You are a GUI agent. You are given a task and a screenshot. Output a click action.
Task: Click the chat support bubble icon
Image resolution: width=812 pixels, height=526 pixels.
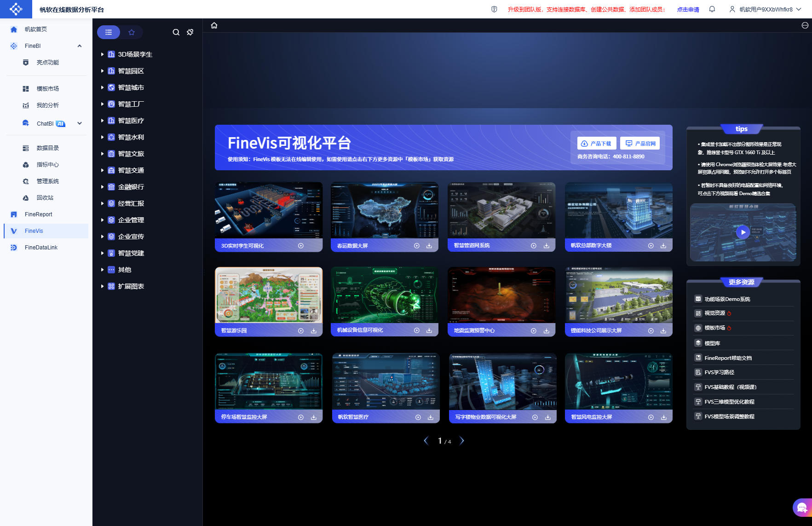pos(802,508)
